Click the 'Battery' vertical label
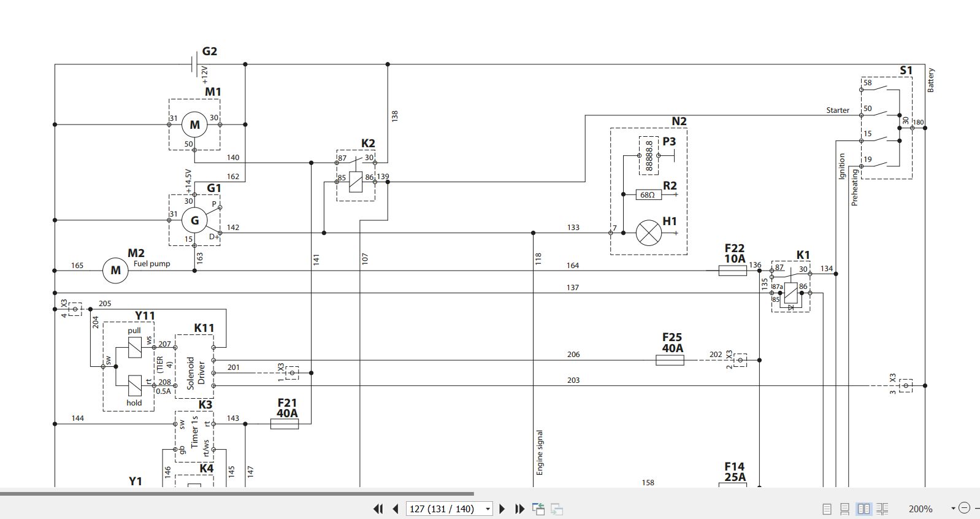This screenshot has width=980, height=519. tap(930, 80)
